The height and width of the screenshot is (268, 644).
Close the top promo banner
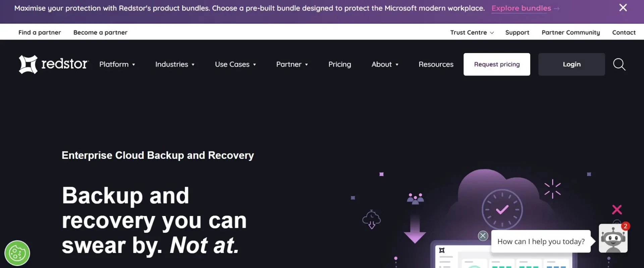coord(623,8)
